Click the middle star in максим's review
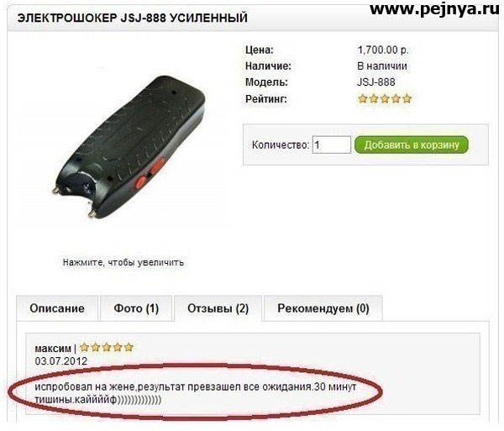Screen dimensions: 504x431 point(107,348)
